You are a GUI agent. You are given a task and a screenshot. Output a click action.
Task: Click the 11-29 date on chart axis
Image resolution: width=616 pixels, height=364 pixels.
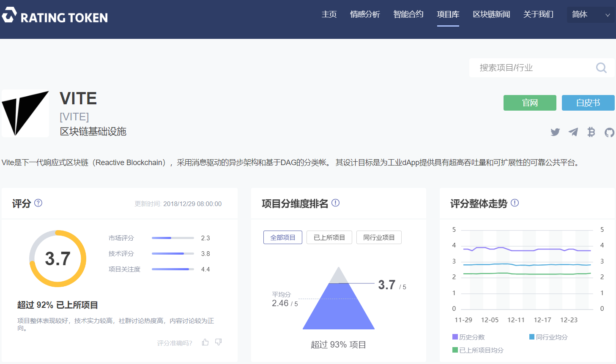463,320
